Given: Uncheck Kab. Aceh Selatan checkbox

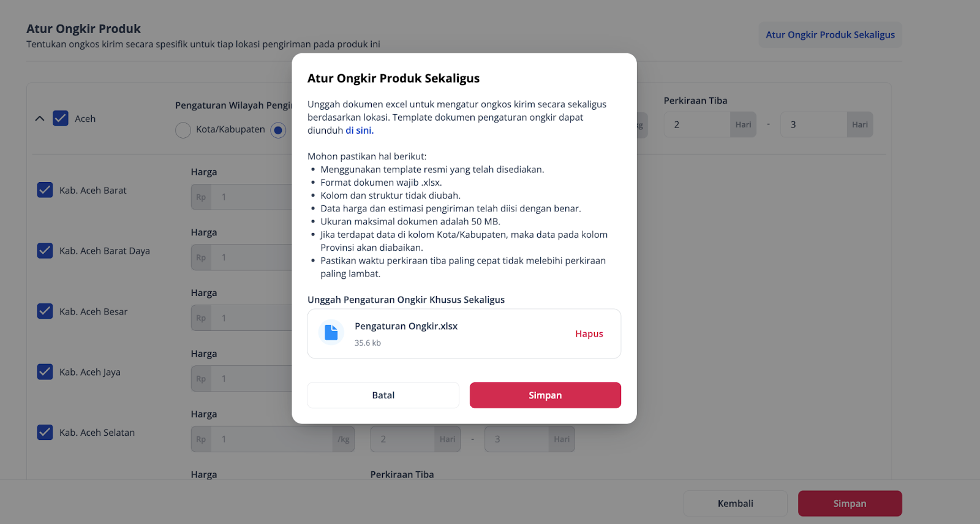Looking at the screenshot, I should [x=45, y=432].
